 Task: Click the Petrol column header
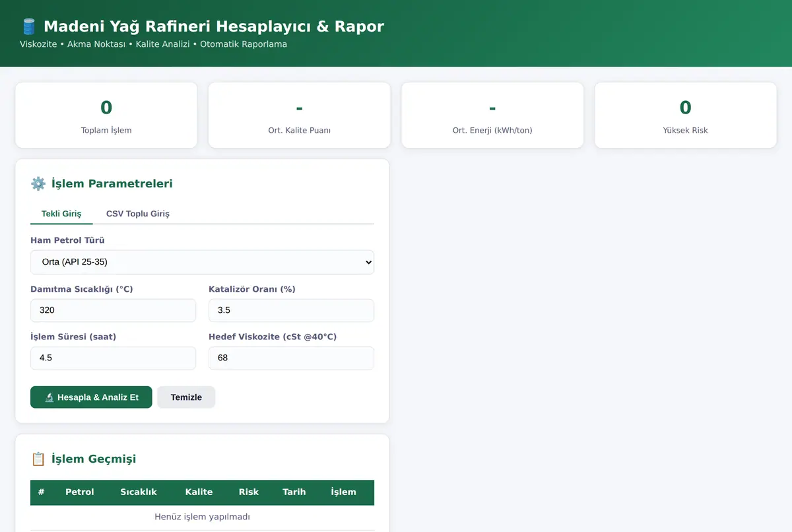[x=80, y=492]
